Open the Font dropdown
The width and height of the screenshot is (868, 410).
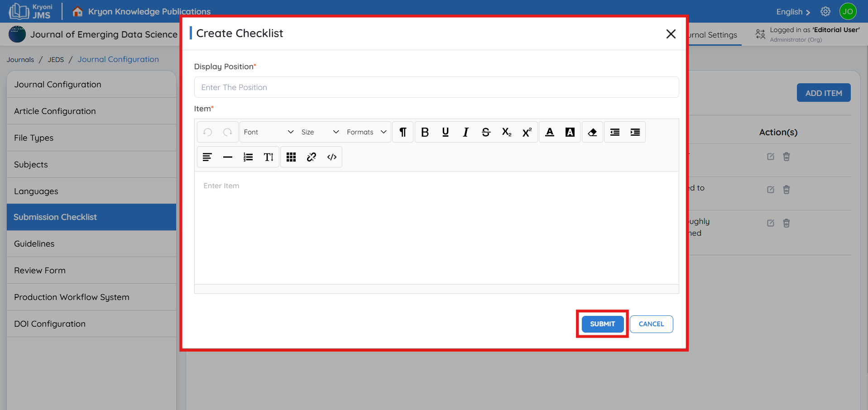[268, 132]
